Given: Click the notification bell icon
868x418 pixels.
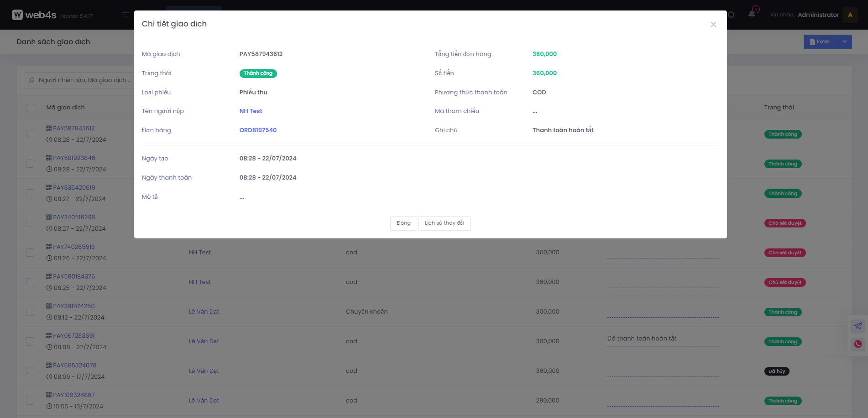Looking at the screenshot, I should coord(751,15).
